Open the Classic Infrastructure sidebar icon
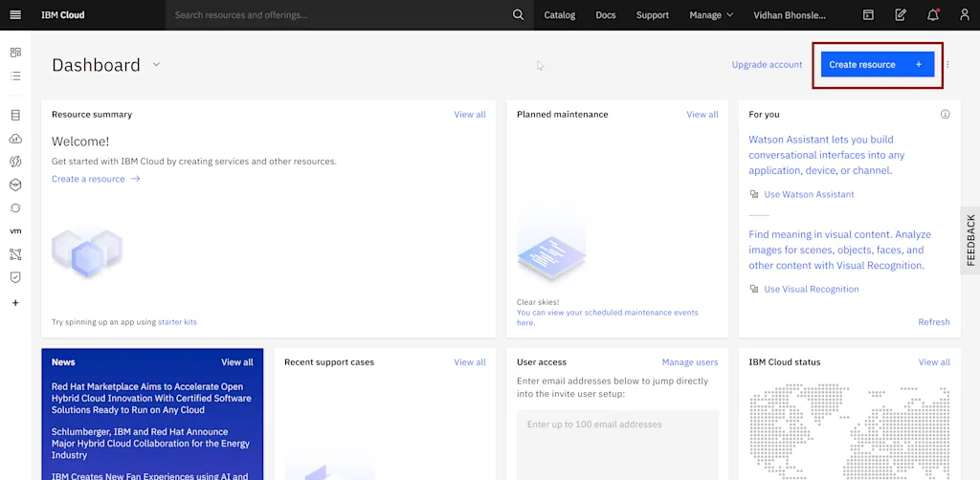The width and height of the screenshot is (980, 480). coord(15,115)
